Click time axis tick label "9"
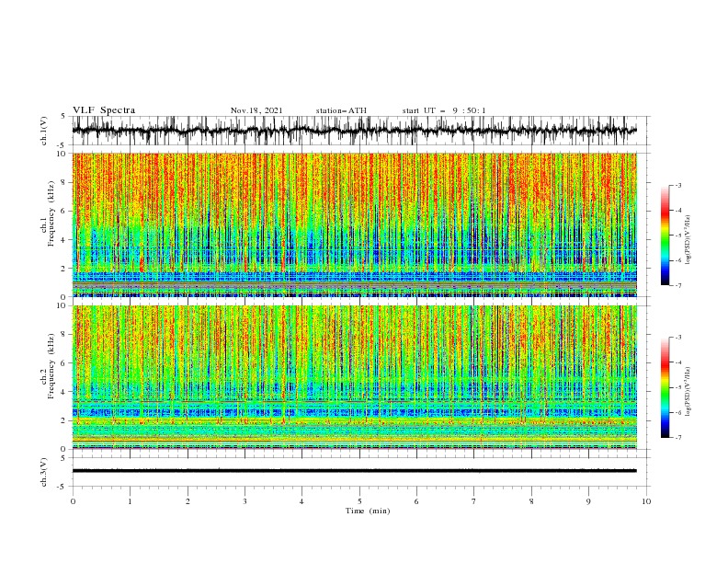 pos(588,501)
